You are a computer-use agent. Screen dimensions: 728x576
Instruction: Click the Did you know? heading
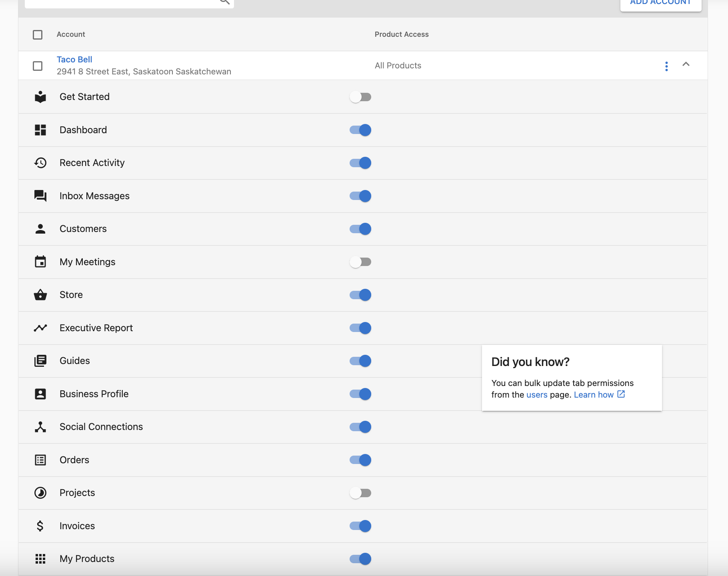tap(530, 362)
